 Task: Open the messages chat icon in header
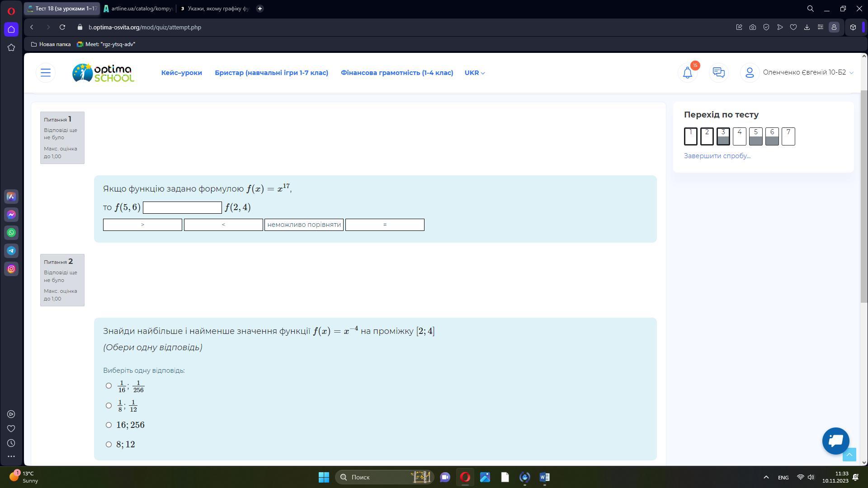(x=718, y=73)
